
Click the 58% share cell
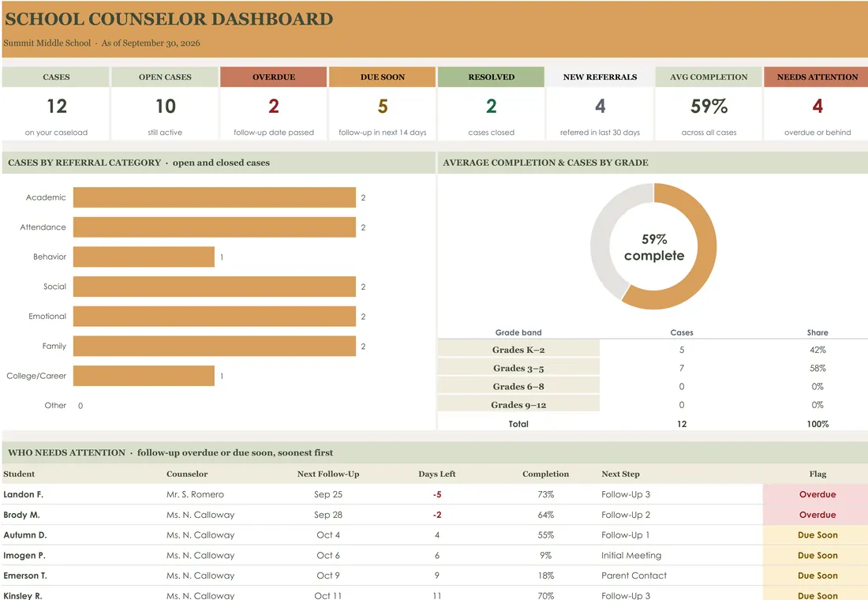817,369
